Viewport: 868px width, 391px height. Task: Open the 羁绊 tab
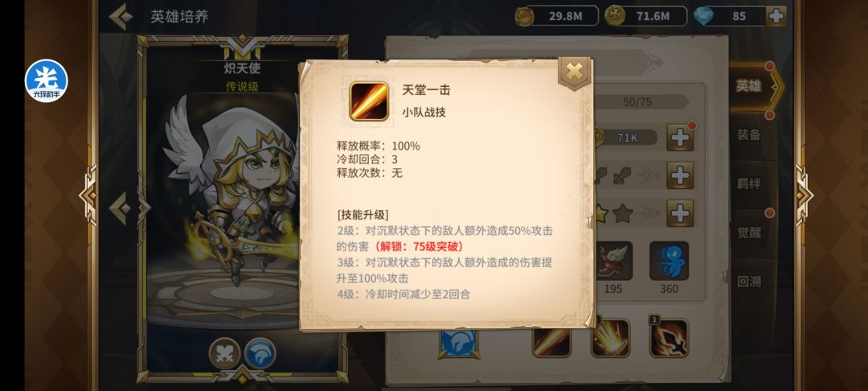(748, 183)
